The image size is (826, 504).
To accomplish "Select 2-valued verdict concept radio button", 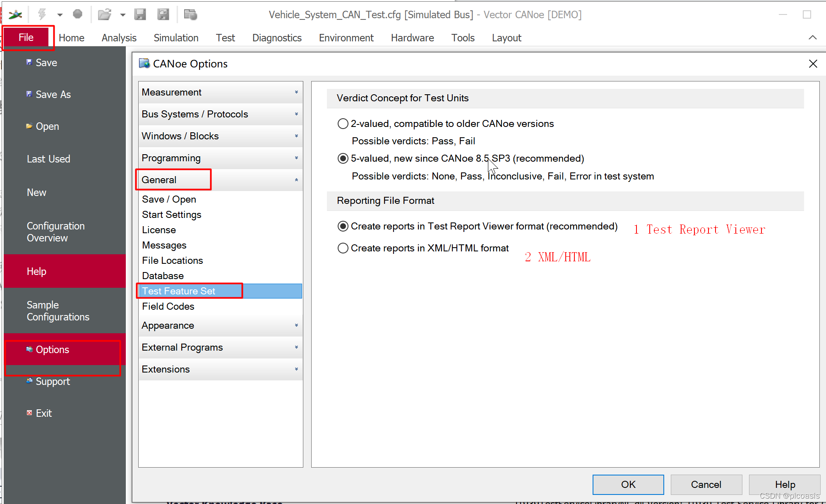I will (x=343, y=124).
